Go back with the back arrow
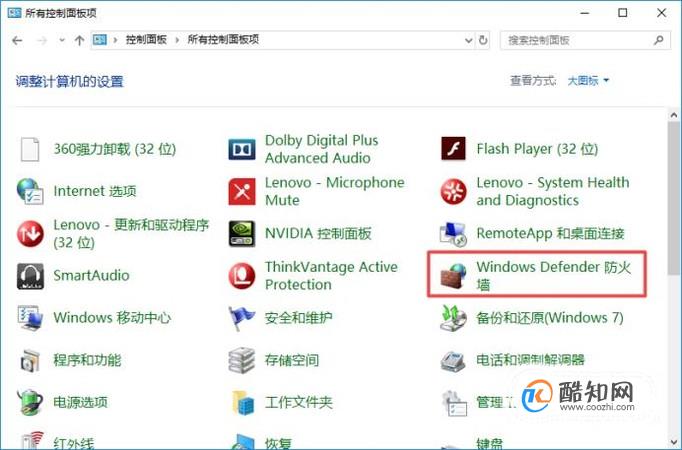Viewport: 682px width, 450px height. click(x=17, y=40)
